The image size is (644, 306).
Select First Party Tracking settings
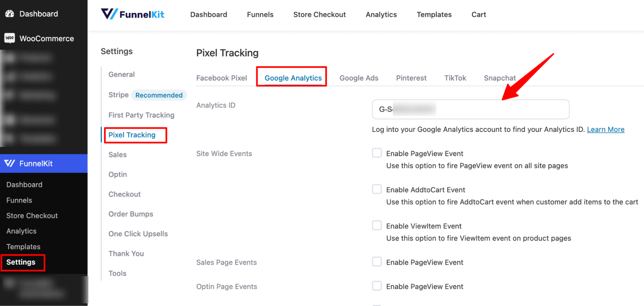[141, 115]
